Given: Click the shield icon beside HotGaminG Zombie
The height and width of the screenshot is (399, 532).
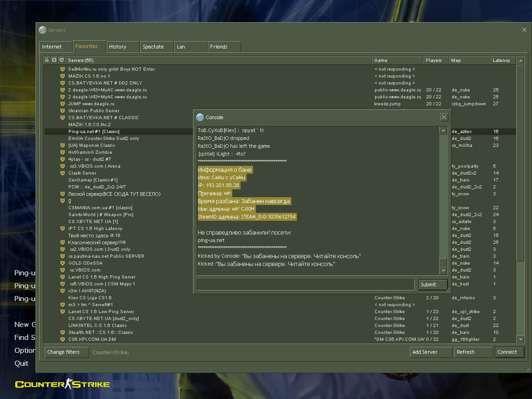Looking at the screenshot, I should point(62,152).
